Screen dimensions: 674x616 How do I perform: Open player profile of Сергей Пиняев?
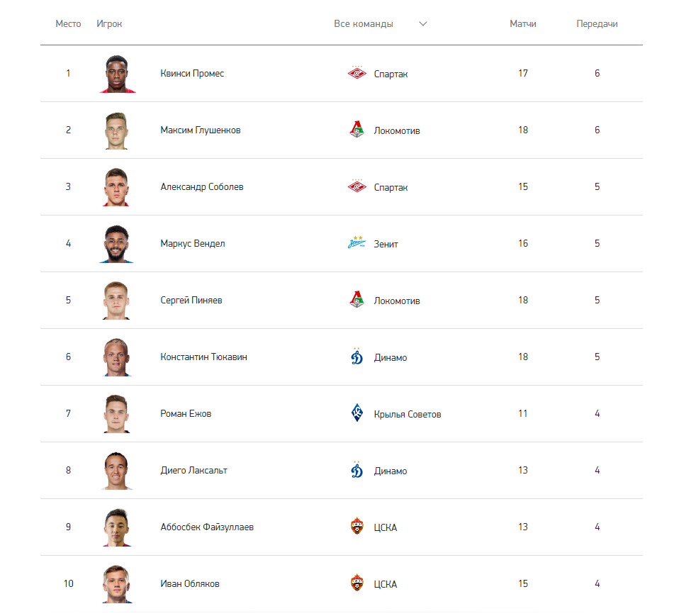[191, 300]
